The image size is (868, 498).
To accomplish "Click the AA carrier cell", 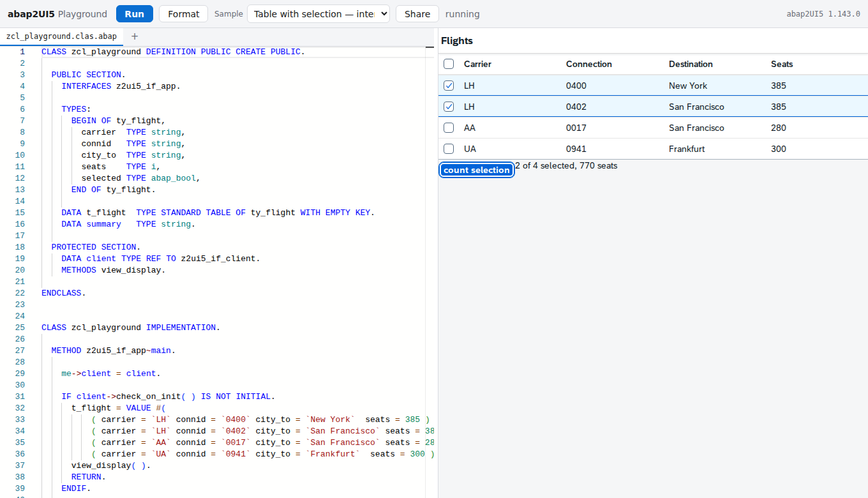I will (x=470, y=128).
